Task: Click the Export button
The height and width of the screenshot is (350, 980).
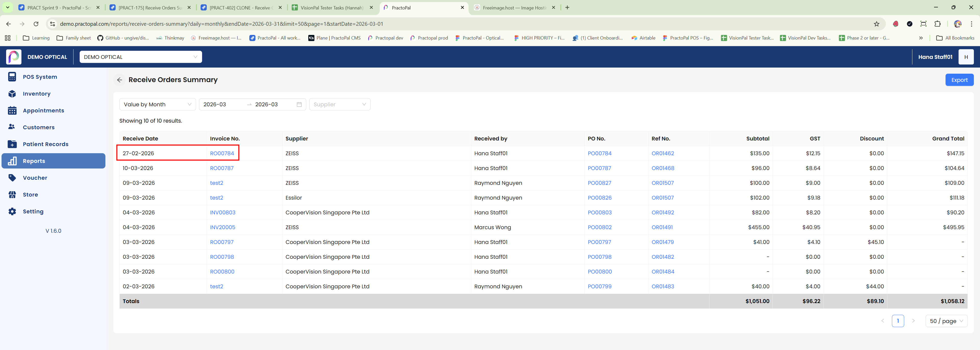Action: point(959,80)
